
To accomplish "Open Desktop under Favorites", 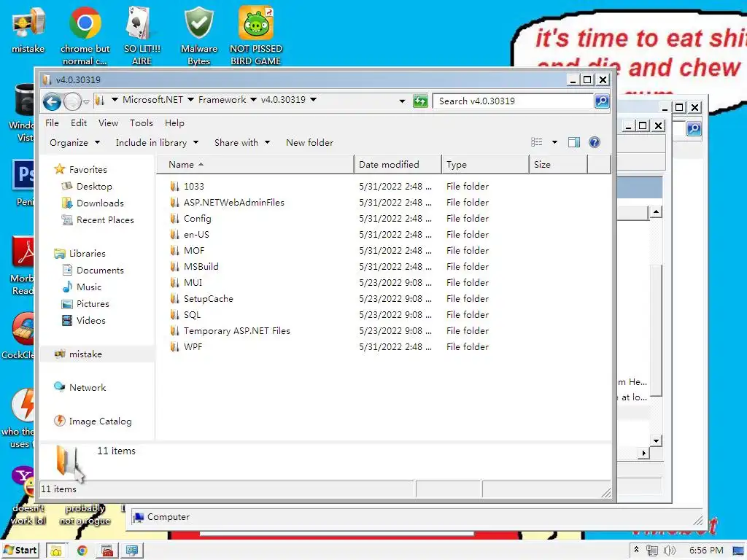I will [x=94, y=187].
